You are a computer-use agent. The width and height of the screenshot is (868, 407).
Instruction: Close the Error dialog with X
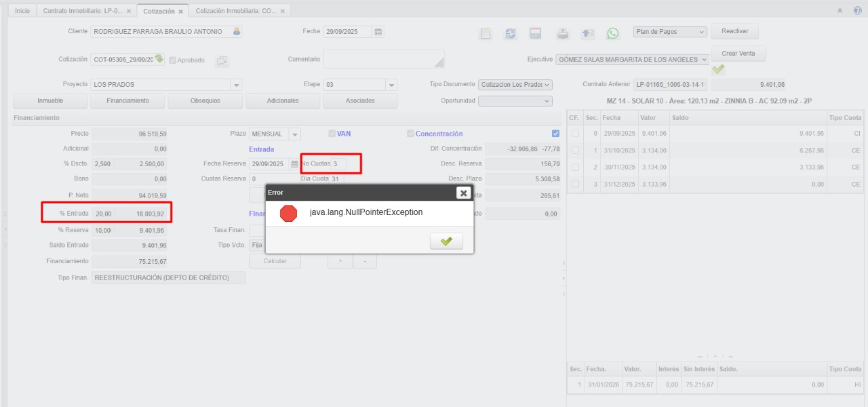(463, 193)
